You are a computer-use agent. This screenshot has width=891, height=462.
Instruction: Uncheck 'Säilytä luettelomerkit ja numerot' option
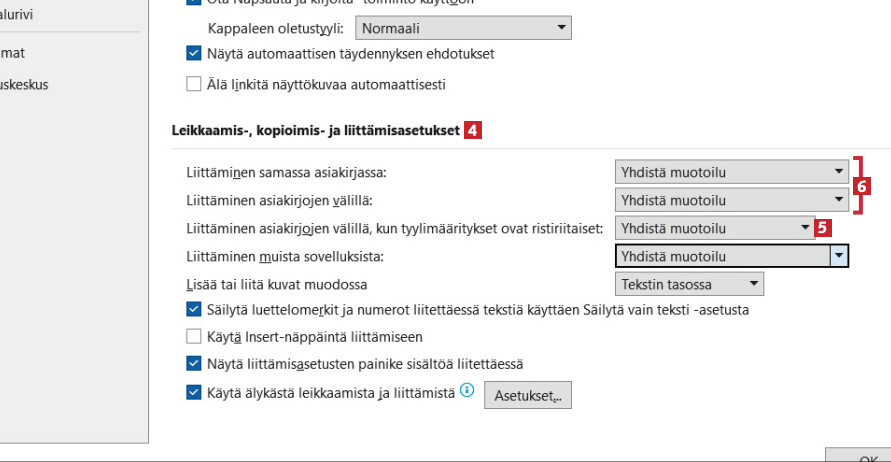194,310
